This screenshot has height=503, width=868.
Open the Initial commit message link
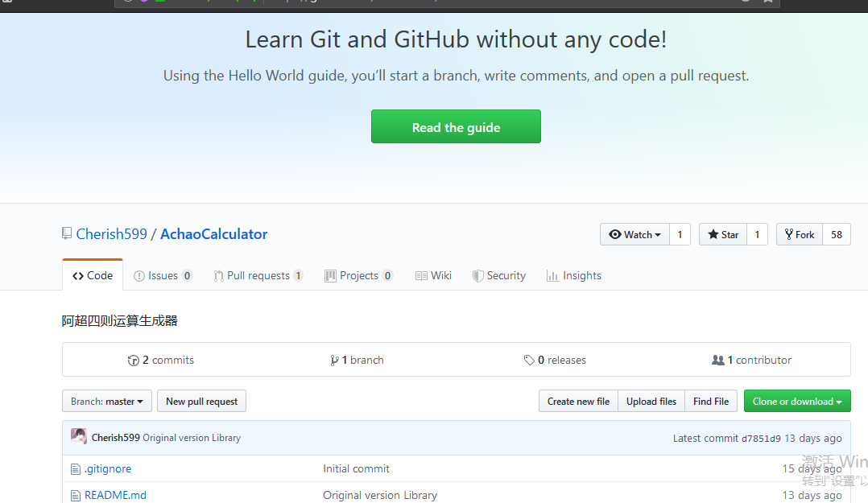356,468
